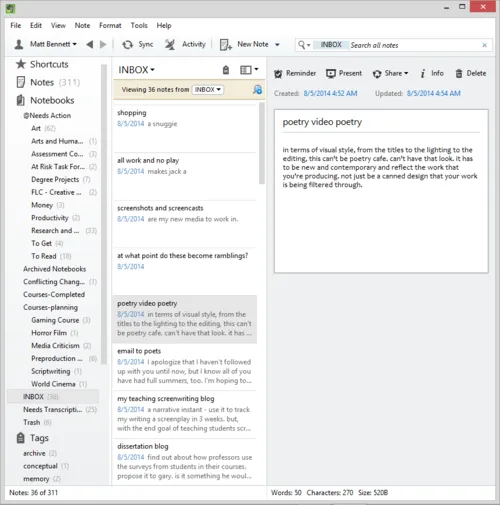This screenshot has height=505, width=500.
Task: Show note details with the Info icon
Action: click(423, 74)
